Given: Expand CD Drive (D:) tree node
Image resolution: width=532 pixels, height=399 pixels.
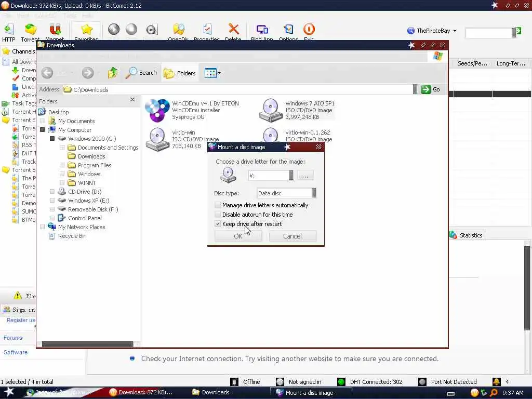Looking at the screenshot, I should pos(52,191).
